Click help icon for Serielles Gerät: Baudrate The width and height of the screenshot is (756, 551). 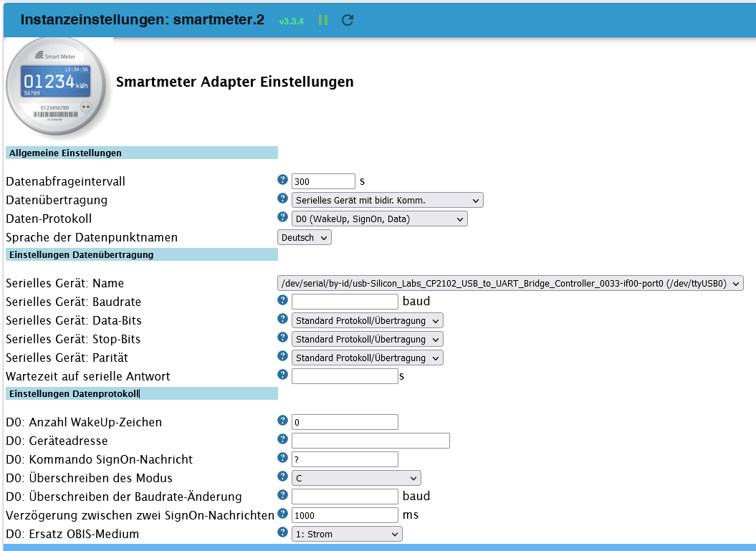pos(283,301)
